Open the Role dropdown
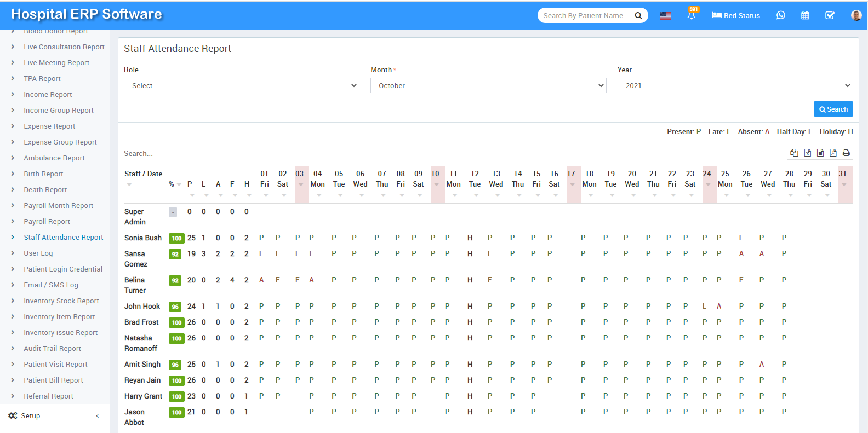 click(241, 85)
